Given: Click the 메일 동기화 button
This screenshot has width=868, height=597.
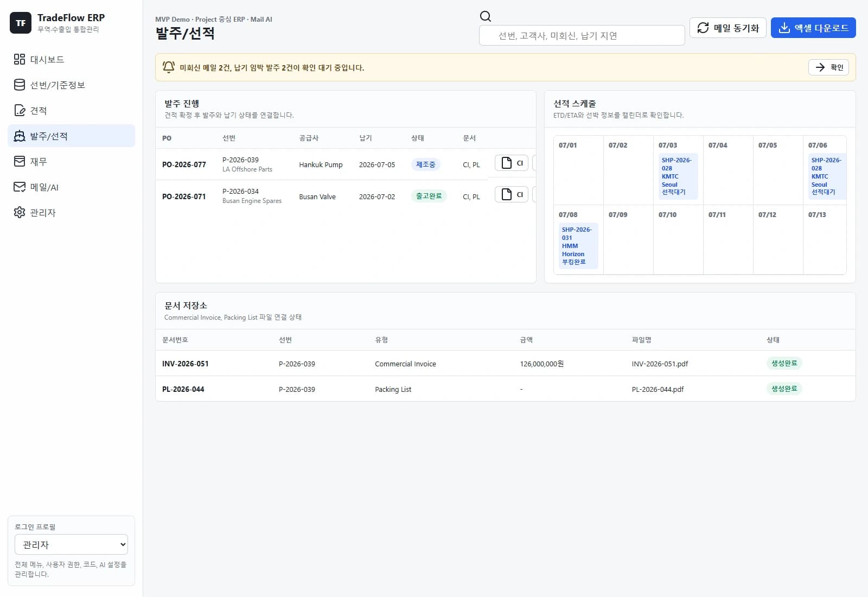Looking at the screenshot, I should click(728, 28).
